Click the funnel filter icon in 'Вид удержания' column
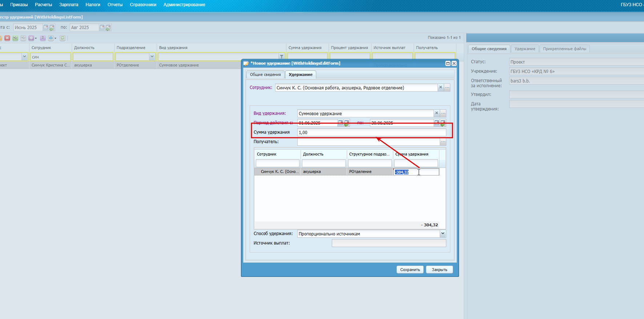Image resolution: width=644 pixels, height=319 pixels. point(282,57)
